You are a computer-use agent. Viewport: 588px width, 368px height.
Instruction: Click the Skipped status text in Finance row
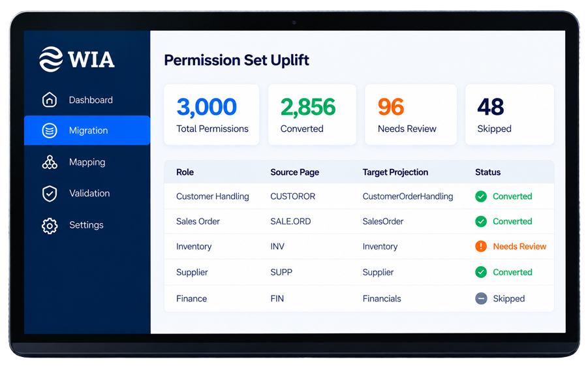(x=508, y=299)
